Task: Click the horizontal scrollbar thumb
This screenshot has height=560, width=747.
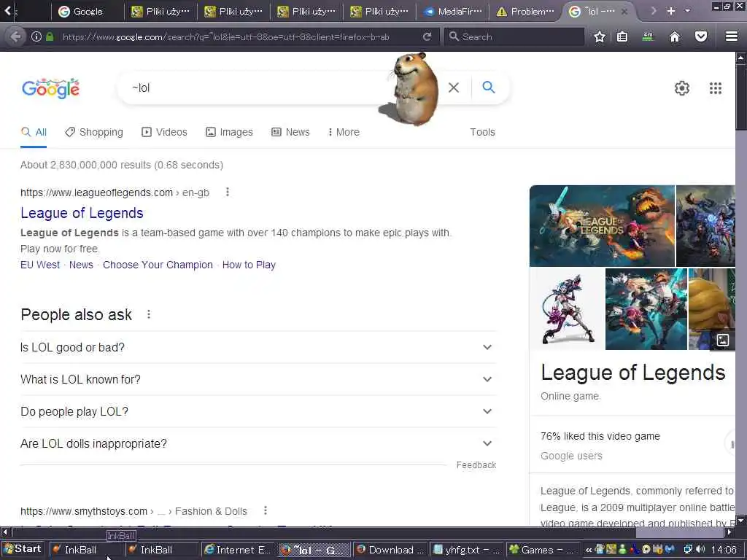Action: point(324,532)
